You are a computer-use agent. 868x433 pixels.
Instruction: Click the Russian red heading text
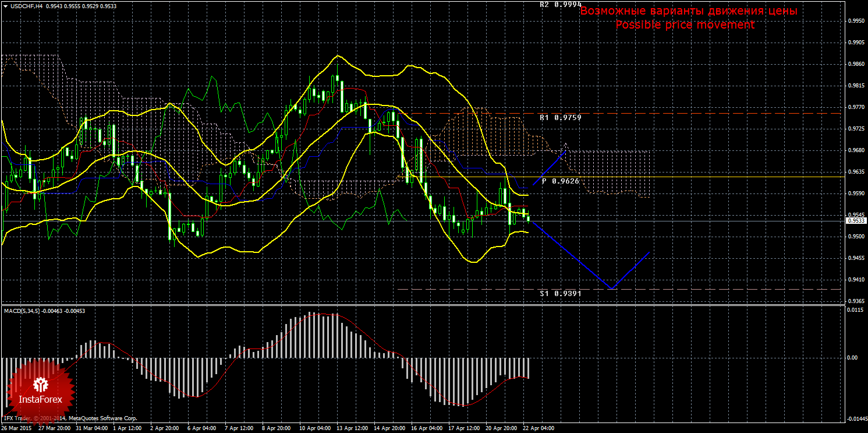pyautogui.click(x=689, y=11)
